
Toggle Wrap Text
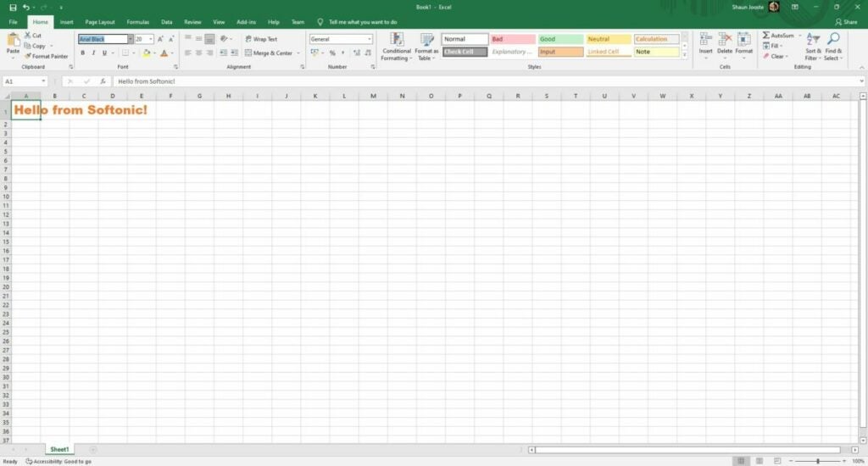261,39
